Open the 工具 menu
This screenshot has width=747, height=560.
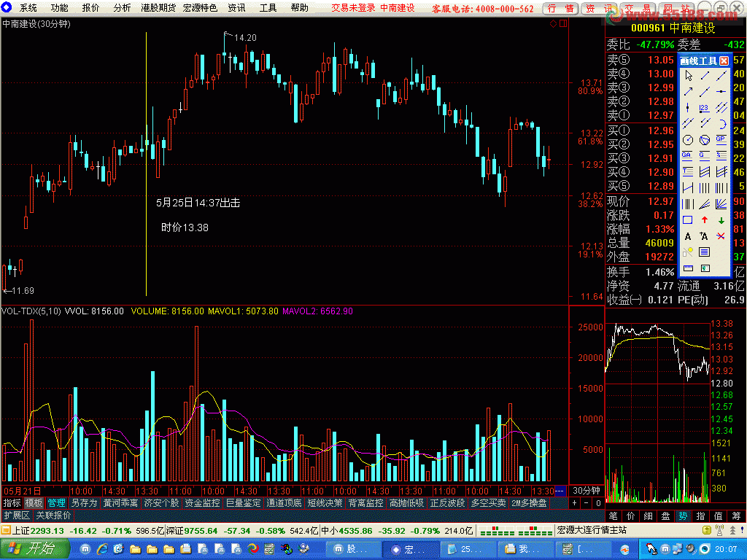pos(268,7)
